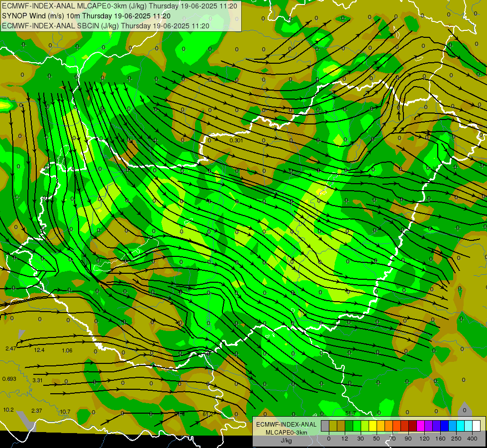Choose the lime yellow-green legend swatch

click(x=365, y=426)
